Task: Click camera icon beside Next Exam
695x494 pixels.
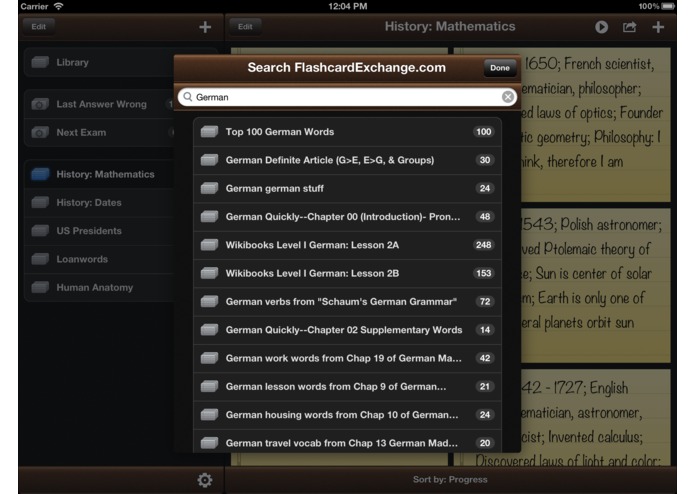Action: click(40, 132)
